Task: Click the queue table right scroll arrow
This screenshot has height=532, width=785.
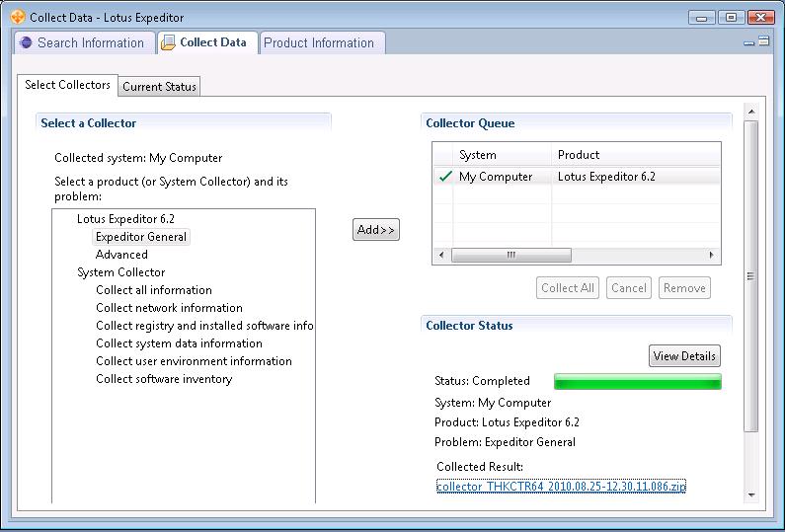Action: click(x=711, y=255)
